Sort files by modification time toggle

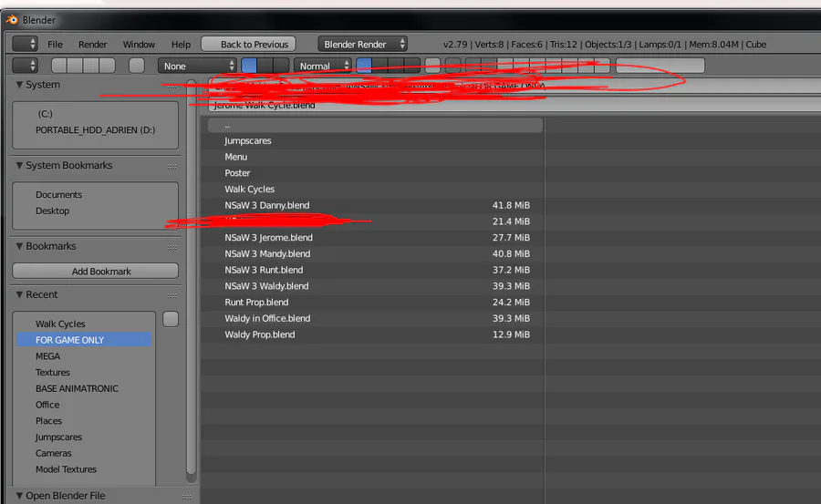click(x=395, y=66)
